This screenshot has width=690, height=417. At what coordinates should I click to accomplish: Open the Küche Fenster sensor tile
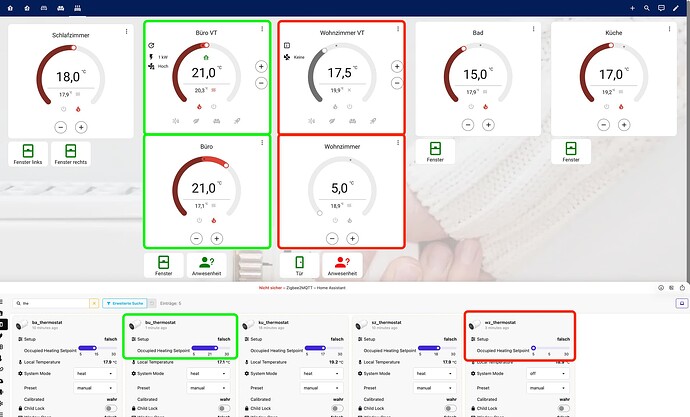574,152
